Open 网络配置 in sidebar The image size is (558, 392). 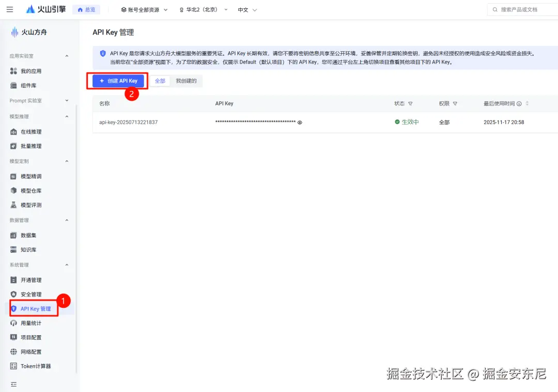click(x=31, y=352)
